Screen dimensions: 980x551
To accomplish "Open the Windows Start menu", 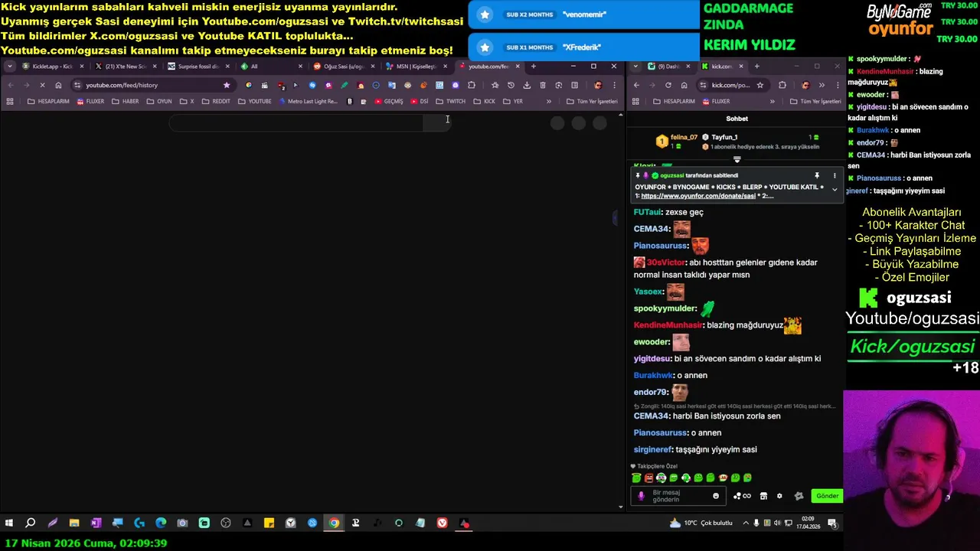I will tap(9, 523).
